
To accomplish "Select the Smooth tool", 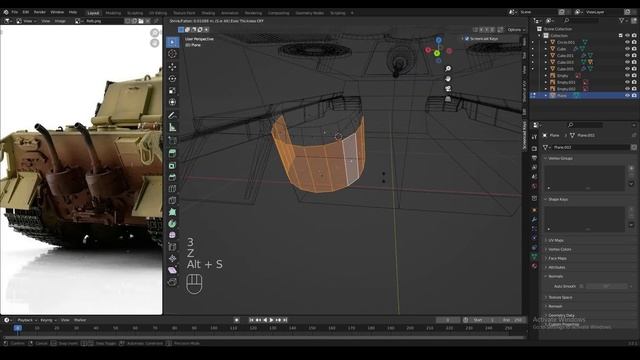I will click(172, 236).
